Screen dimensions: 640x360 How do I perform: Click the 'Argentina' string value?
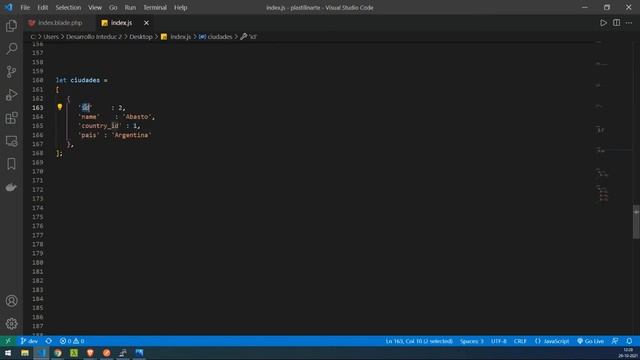(x=131, y=135)
